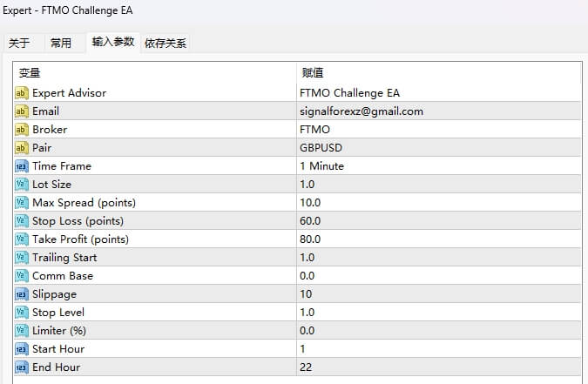Click the string icon beside Broker

[x=22, y=130]
